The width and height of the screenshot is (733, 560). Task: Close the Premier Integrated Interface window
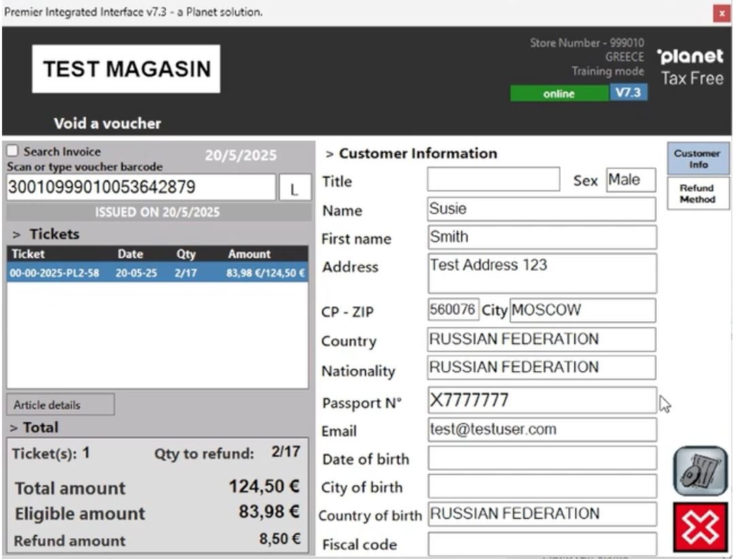coord(721,13)
